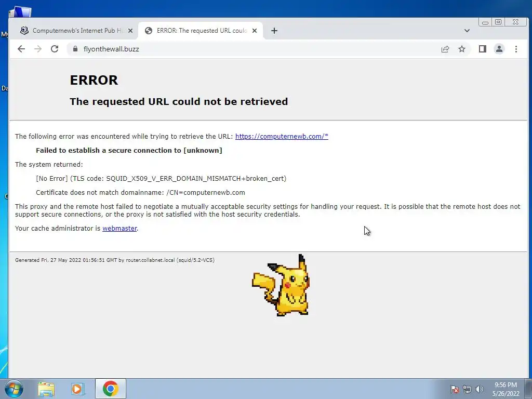Open a new tab with the plus button
Viewport: 532px width, 399px height.
coord(274,31)
